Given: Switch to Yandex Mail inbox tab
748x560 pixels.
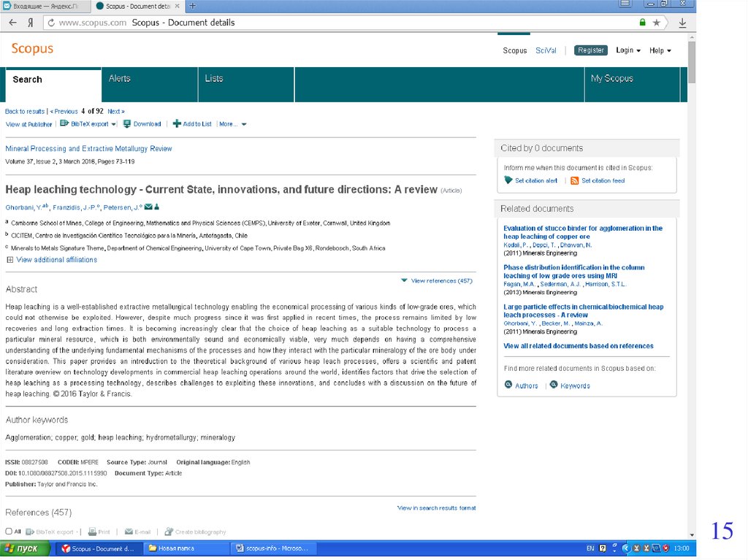Looking at the screenshot, I should tap(45, 6).
